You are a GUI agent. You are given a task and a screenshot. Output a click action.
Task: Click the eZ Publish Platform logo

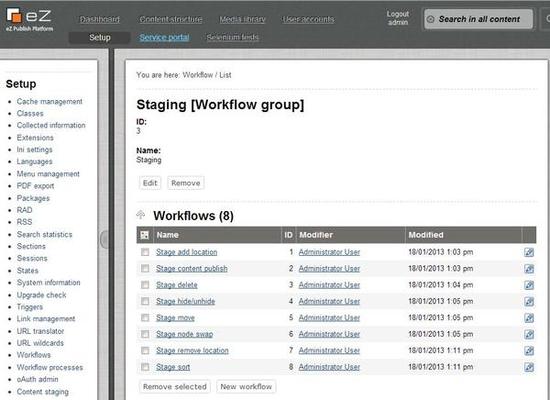[29, 19]
